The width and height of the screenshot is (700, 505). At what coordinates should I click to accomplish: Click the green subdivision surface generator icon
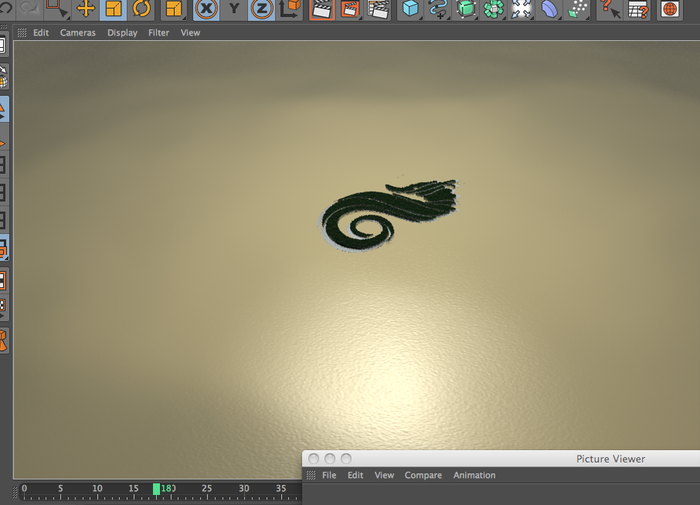[x=466, y=8]
